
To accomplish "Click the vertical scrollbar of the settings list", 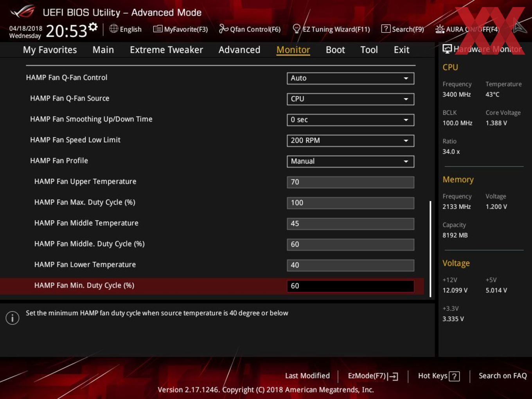I will pos(430,249).
